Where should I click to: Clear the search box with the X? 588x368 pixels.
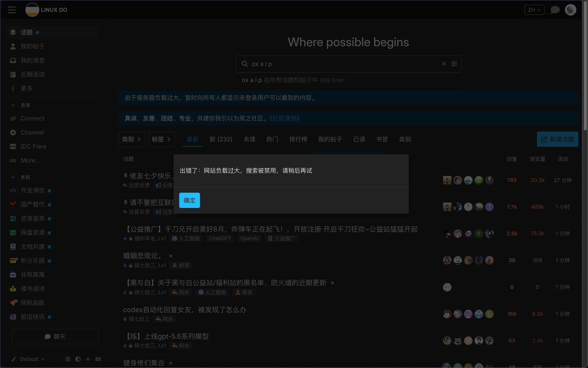(444, 64)
